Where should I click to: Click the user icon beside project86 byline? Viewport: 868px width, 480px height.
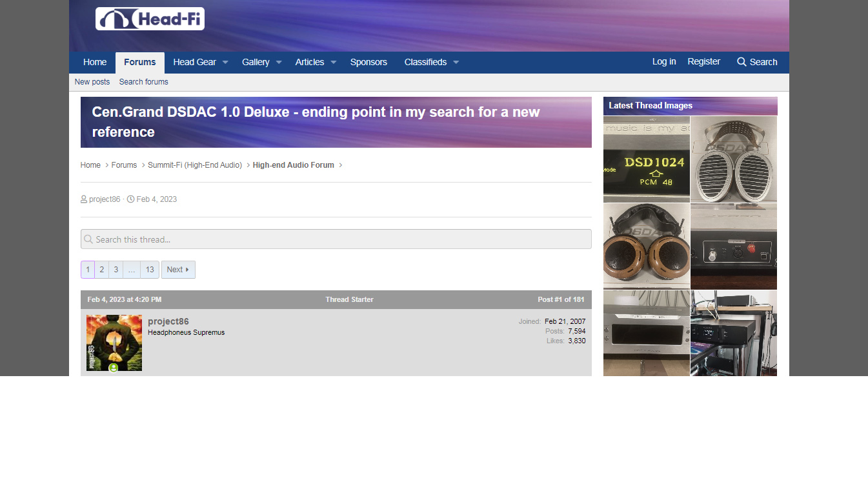84,199
